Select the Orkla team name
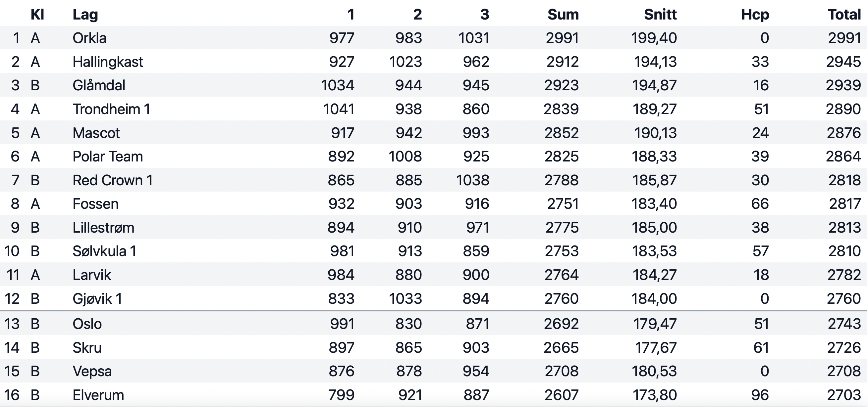The image size is (868, 407). click(89, 38)
